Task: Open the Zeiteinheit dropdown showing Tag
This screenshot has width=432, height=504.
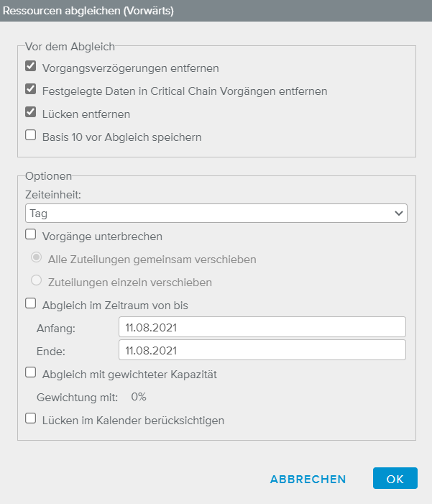Action: pyautogui.click(x=216, y=214)
